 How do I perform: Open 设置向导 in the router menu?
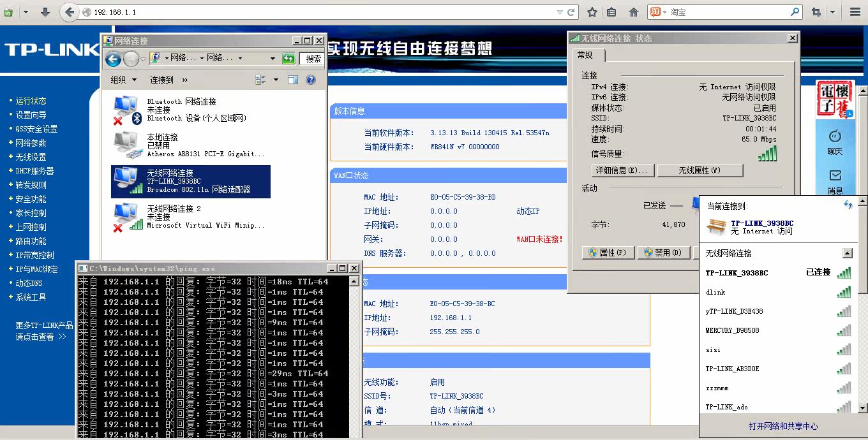tap(31, 115)
